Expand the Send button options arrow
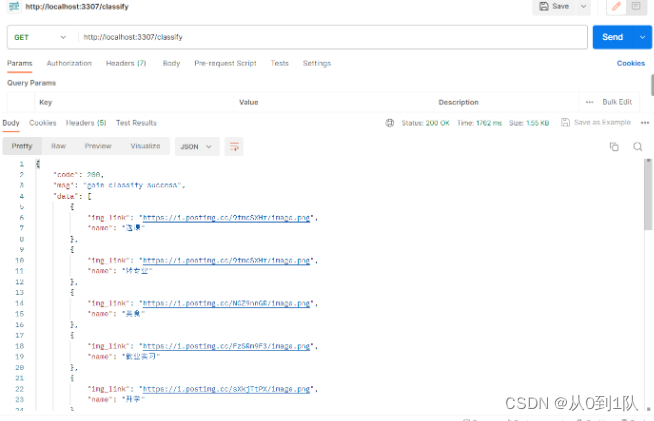The width and height of the screenshot is (654, 421). pyautogui.click(x=643, y=37)
